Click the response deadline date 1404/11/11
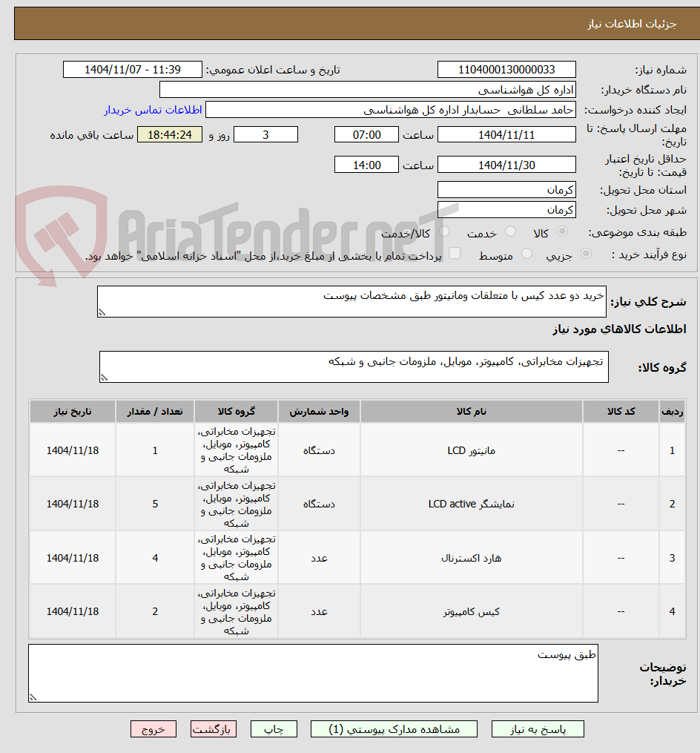700x753 pixels. pos(506,135)
